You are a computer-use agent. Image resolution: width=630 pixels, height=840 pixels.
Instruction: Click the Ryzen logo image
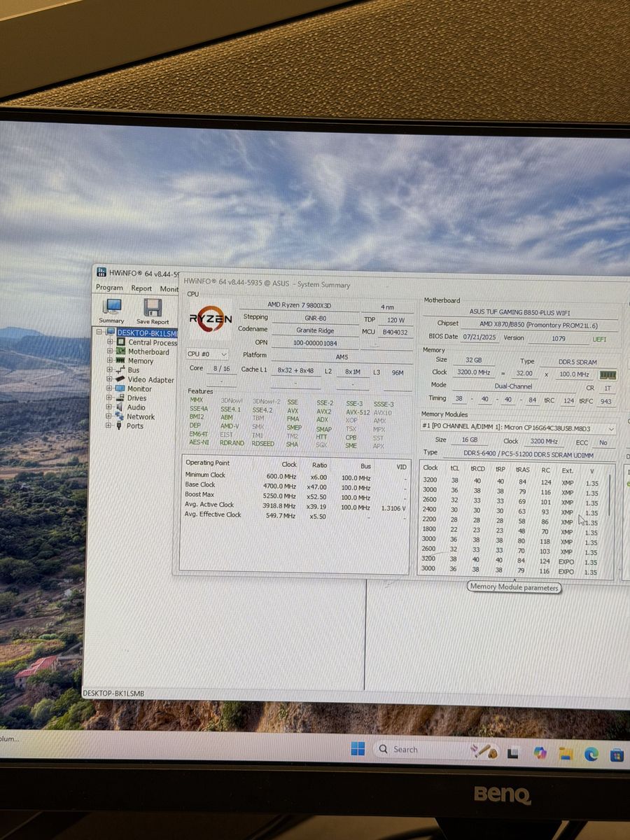(x=210, y=319)
